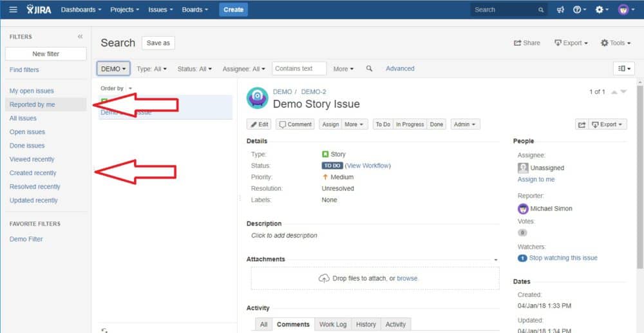Open the administration gear menu
Image resolution: width=644 pixels, height=333 pixels.
point(601,10)
